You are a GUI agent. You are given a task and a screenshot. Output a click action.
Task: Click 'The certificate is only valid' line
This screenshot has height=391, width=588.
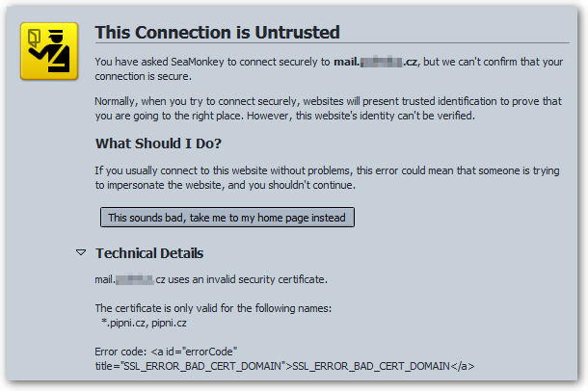point(213,308)
